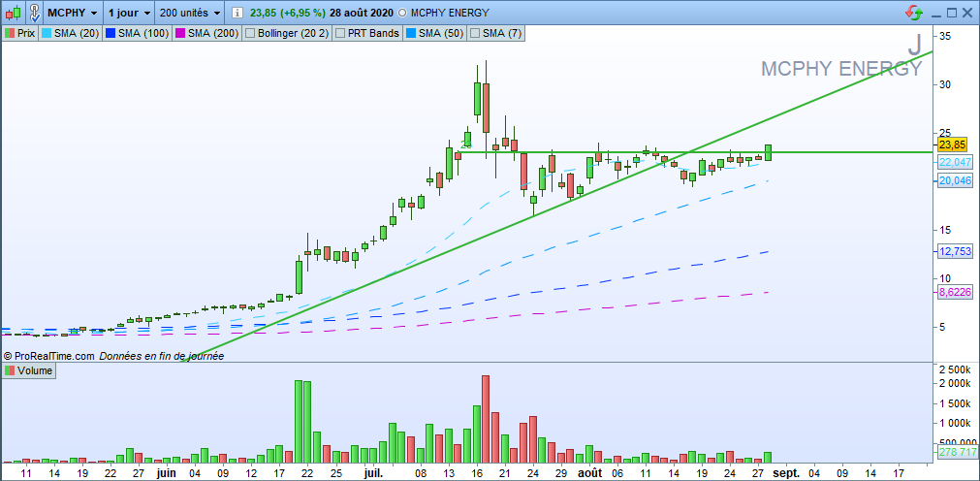Click the 8,6226 SMA value tag

[955, 292]
